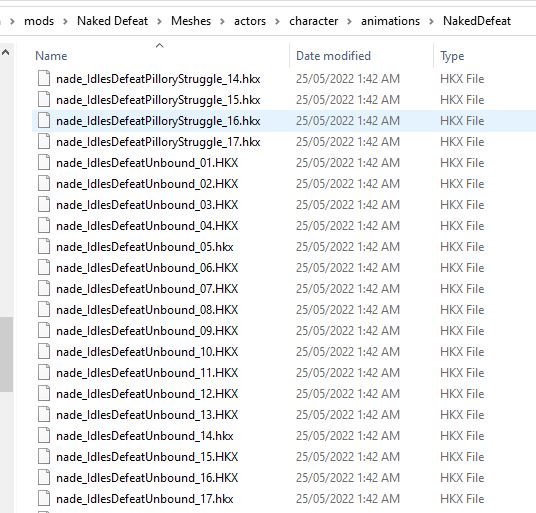This screenshot has width=536, height=513.
Task: Select file name nade_IdlesDefeatPilloryStruggle_14.hkx
Action: pos(158,79)
